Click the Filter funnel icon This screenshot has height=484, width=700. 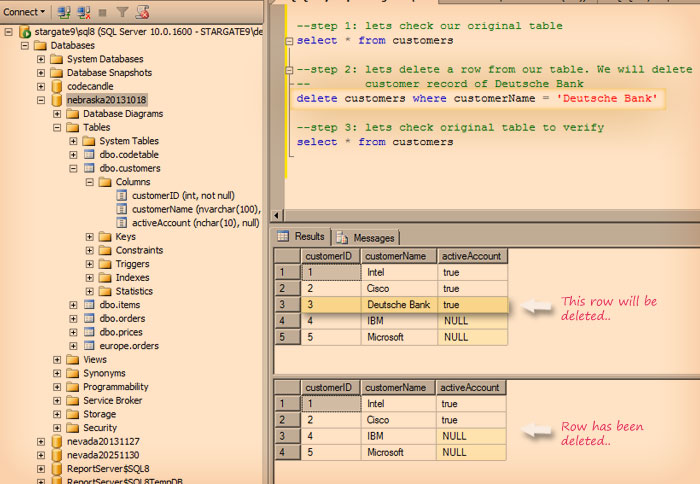[122, 13]
